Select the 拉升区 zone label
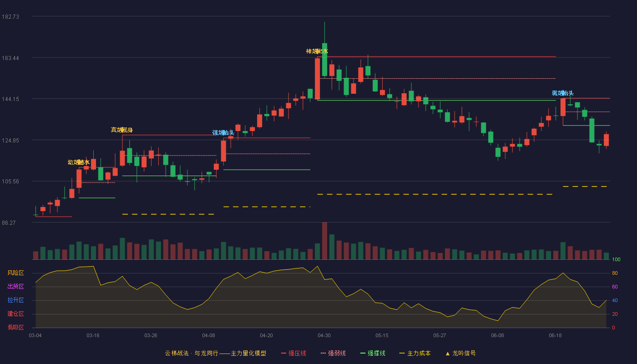The image size is (637, 364). [x=15, y=300]
